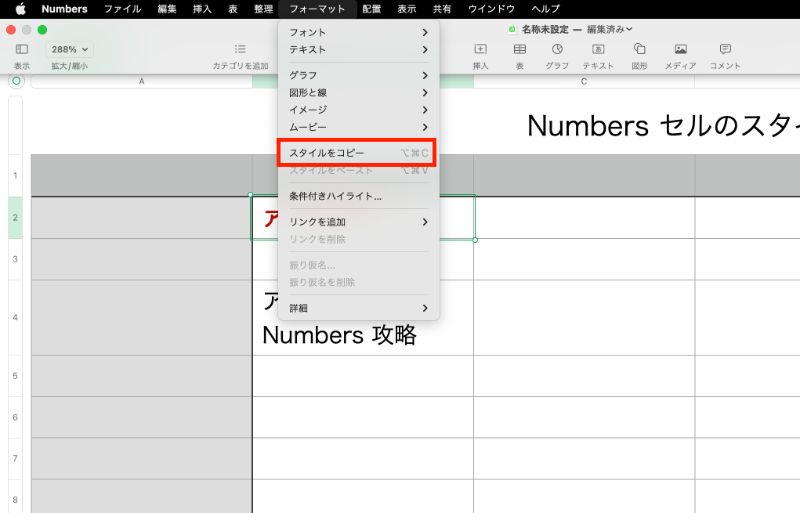Expand the テキスト submenu in Format menu
This screenshot has width=800, height=513.
(x=358, y=50)
